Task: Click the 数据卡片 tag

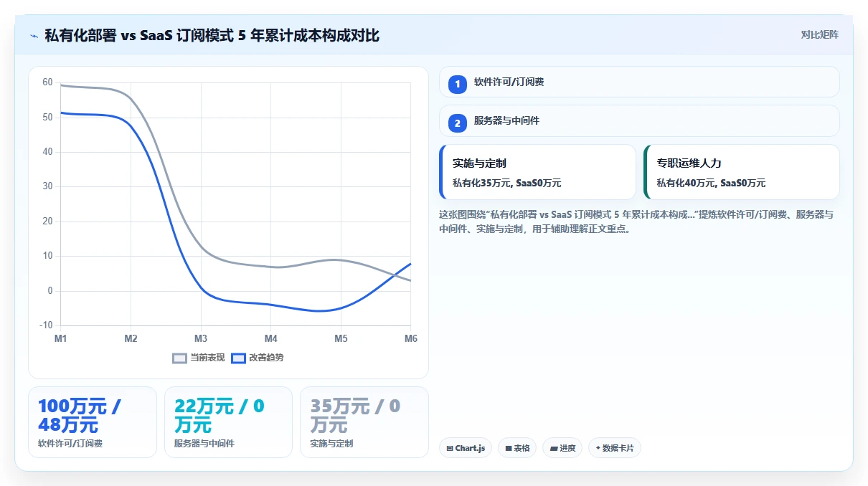Action: tap(615, 448)
